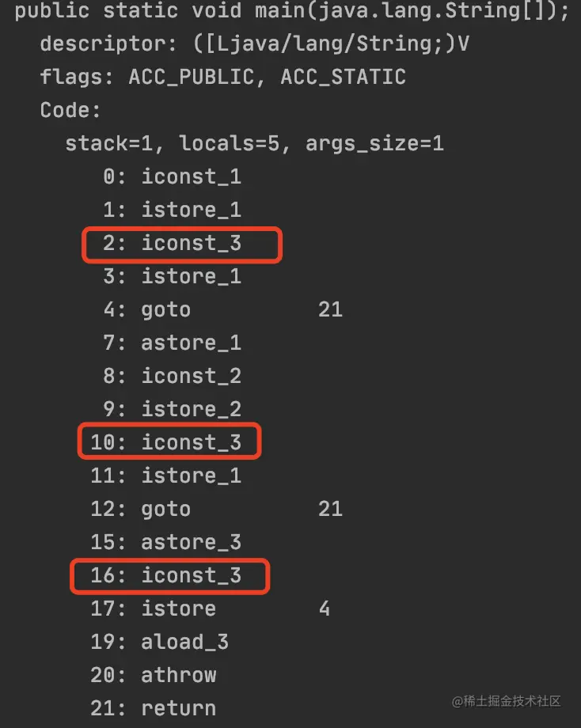The width and height of the screenshot is (581, 728).
Task: Click the boxed instruction 10: iconst_3
Action: (x=169, y=441)
